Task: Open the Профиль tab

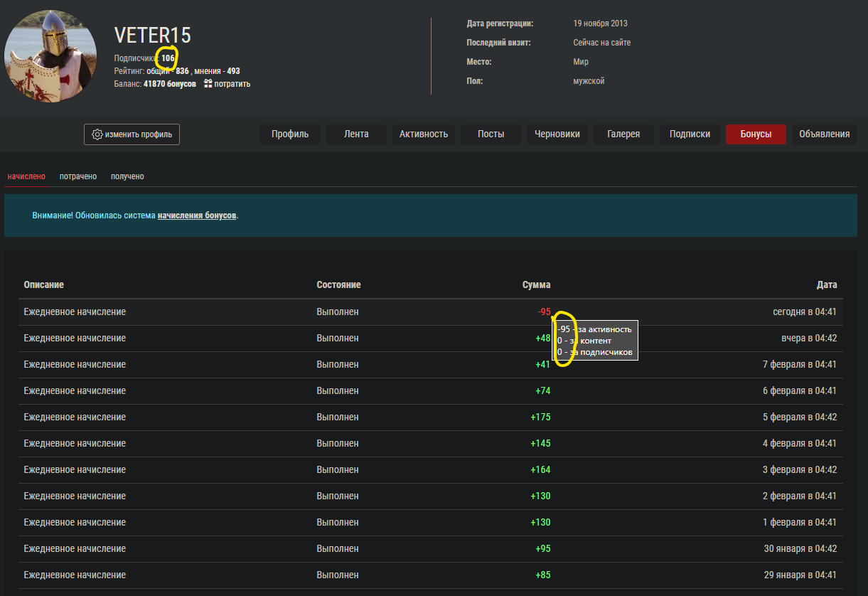Action: point(290,134)
